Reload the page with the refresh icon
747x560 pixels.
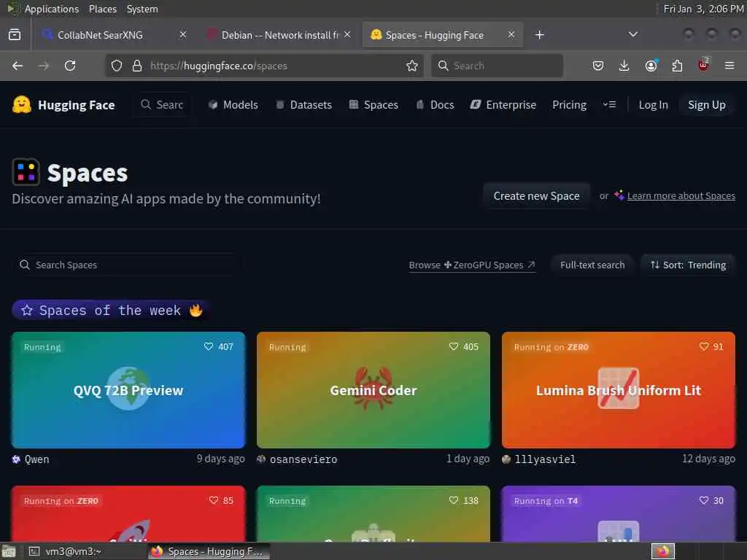70,66
